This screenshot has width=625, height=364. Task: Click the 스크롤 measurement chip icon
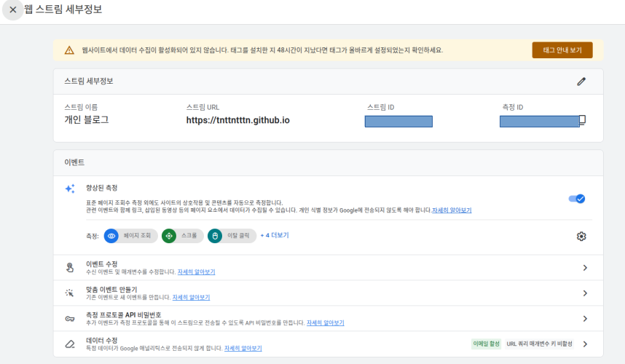point(169,236)
